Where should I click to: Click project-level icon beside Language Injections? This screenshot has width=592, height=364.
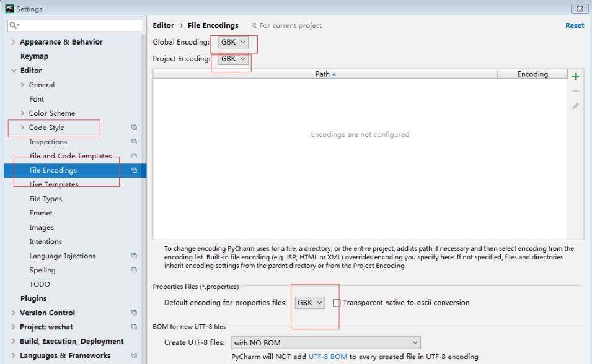[x=134, y=256]
